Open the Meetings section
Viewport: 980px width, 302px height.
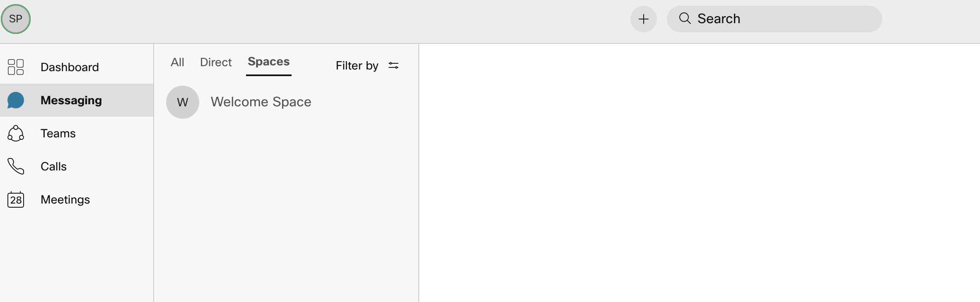(x=65, y=199)
